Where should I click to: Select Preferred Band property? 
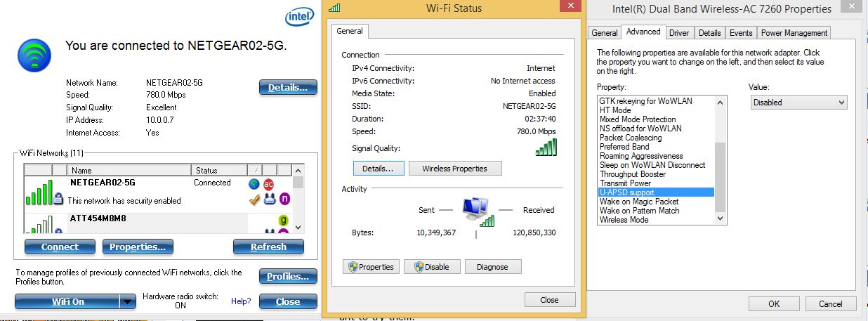624,147
